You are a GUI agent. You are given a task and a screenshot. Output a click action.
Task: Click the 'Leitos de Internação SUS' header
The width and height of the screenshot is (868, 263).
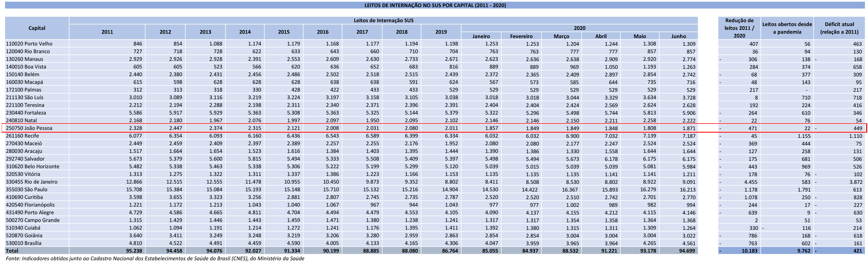(x=383, y=20)
